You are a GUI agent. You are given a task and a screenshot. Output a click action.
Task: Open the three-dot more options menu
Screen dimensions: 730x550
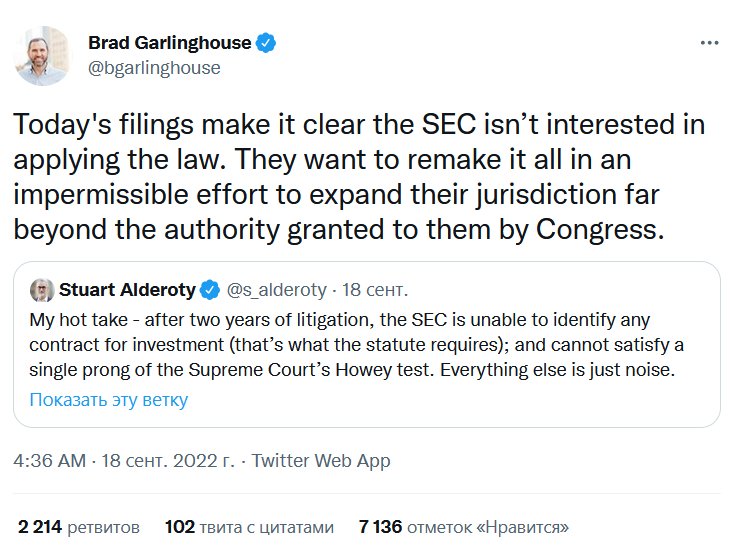pos(709,43)
